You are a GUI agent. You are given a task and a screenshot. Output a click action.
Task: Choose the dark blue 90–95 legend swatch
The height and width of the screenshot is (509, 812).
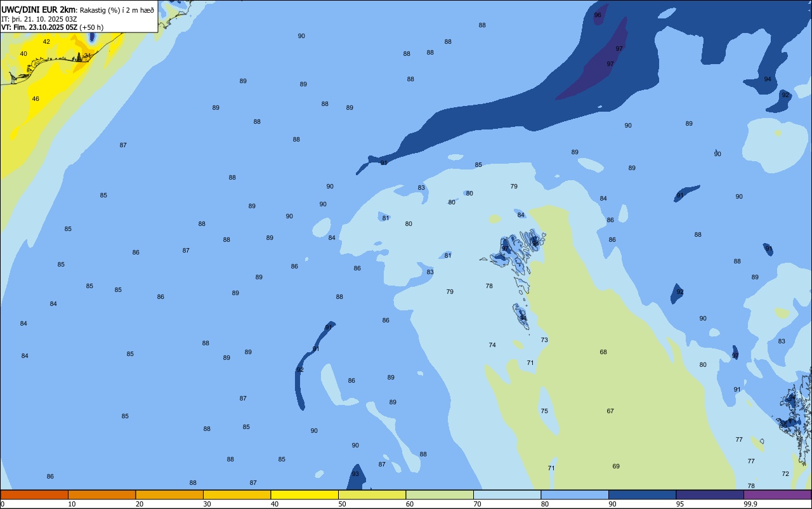point(642,494)
